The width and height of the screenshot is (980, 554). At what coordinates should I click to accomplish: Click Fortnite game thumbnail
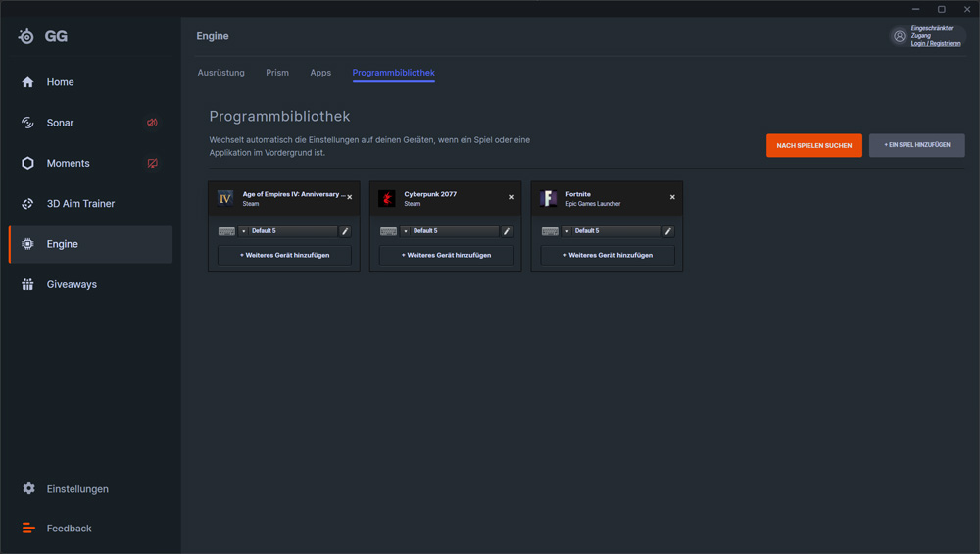click(x=548, y=199)
